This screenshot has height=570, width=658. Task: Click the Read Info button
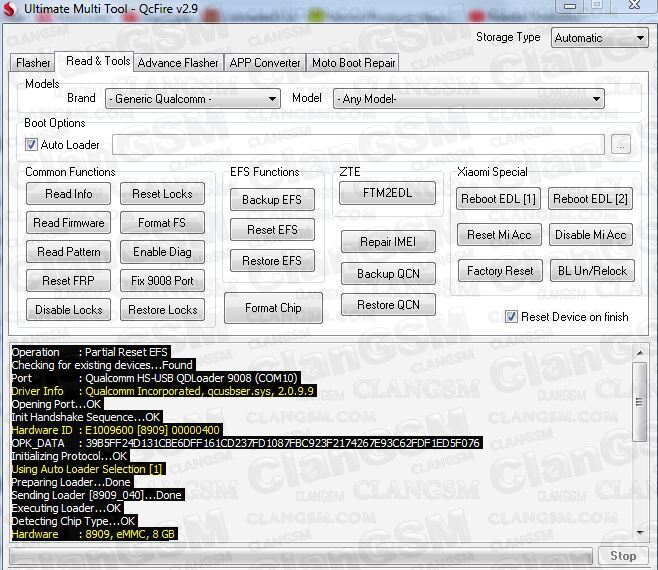[68, 194]
